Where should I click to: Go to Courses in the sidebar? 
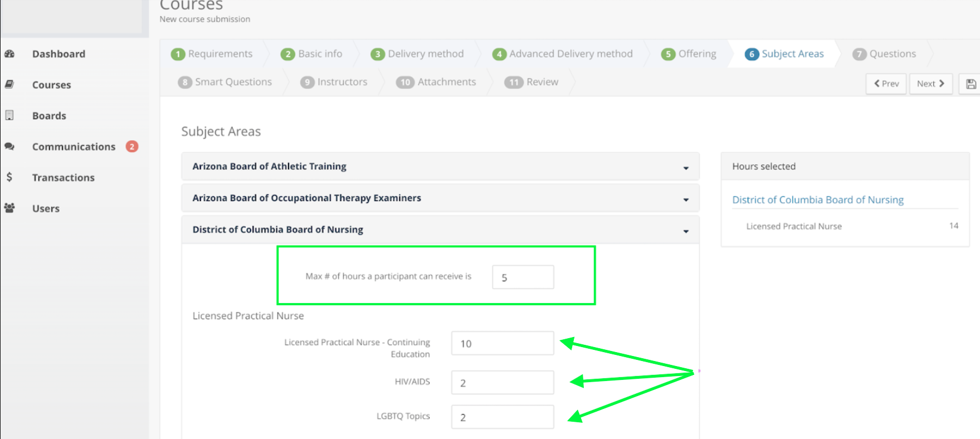click(51, 85)
